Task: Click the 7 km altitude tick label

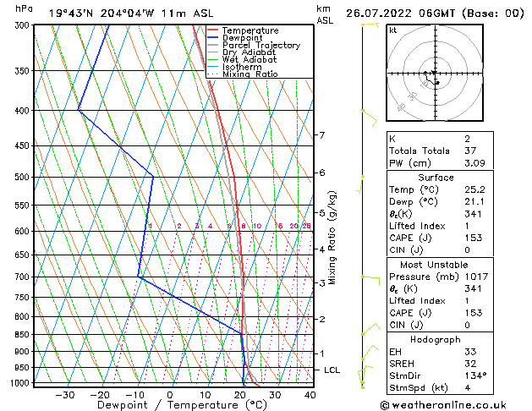Action: coord(322,135)
